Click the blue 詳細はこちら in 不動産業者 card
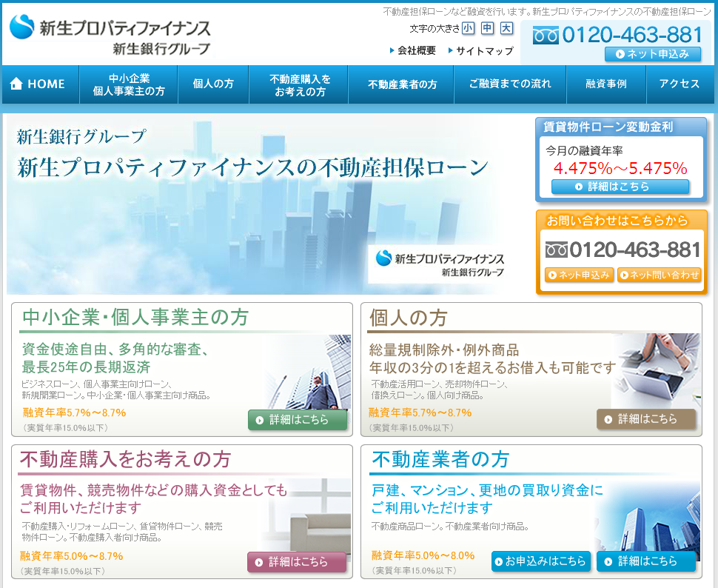The image size is (718, 588). coord(646,561)
